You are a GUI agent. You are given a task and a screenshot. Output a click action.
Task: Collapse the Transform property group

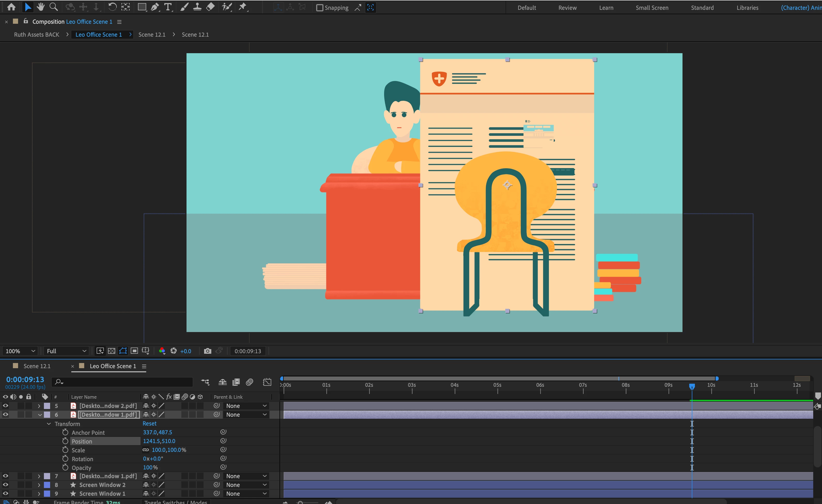tap(49, 424)
